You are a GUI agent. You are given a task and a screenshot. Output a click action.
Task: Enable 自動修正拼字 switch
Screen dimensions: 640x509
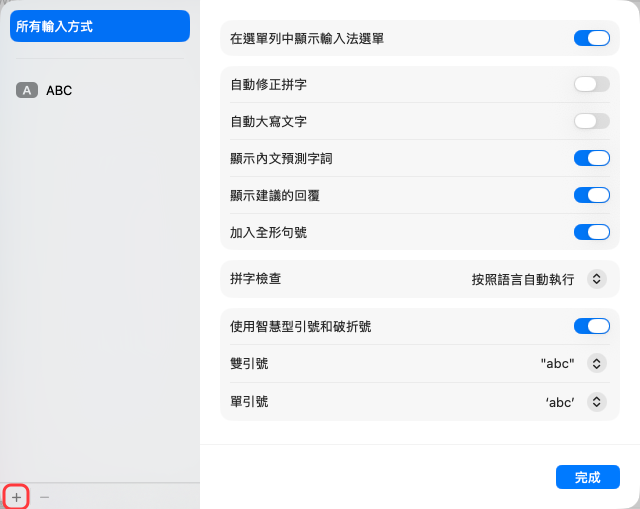(592, 84)
